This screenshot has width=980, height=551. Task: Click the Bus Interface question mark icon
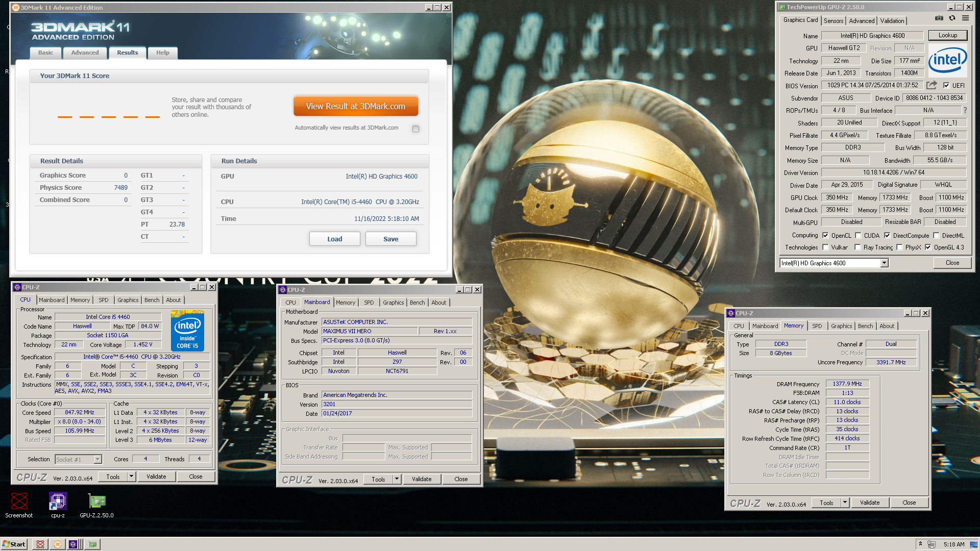point(965,110)
